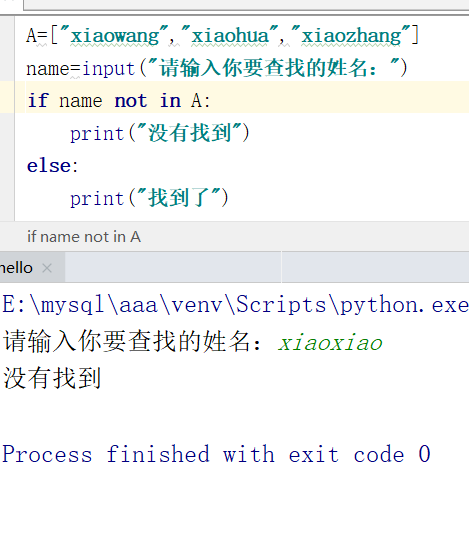Click the print("找到了") line
This screenshot has width=469, height=539.
(149, 198)
